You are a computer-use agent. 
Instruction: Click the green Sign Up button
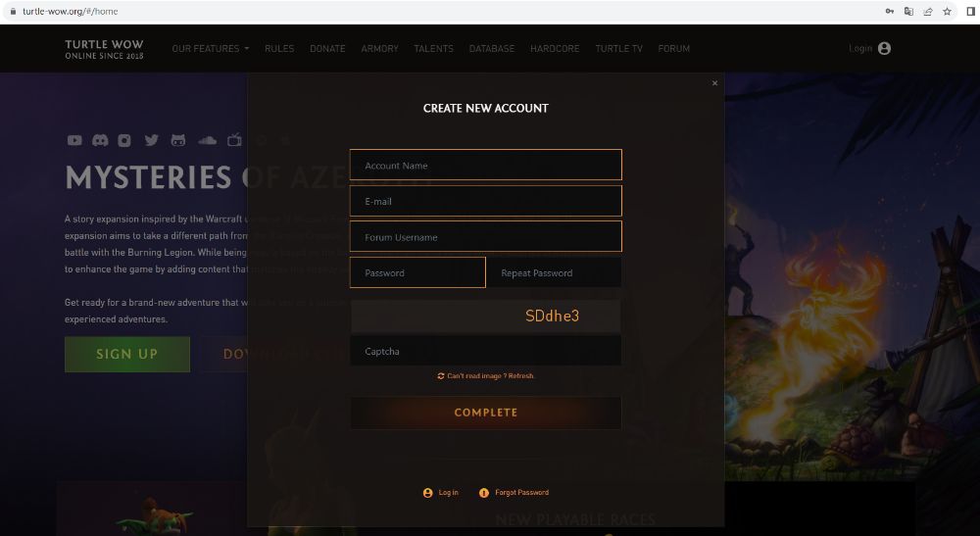coord(126,354)
